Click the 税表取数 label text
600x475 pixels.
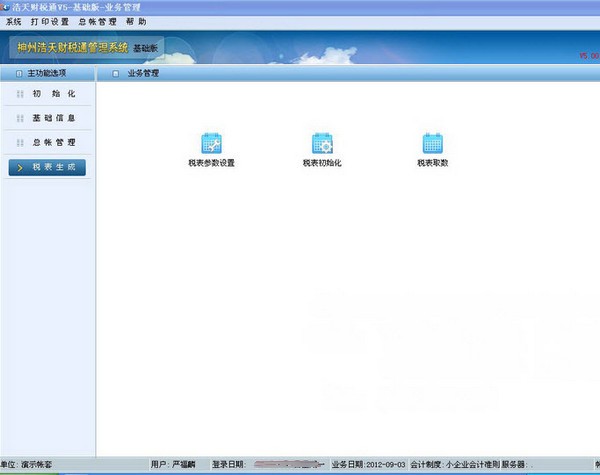(432, 162)
